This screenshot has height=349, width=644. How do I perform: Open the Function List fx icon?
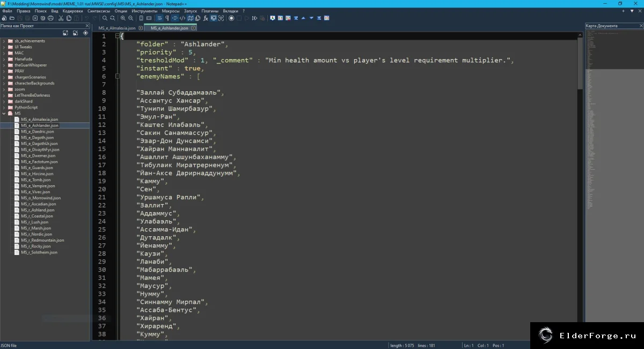click(206, 18)
